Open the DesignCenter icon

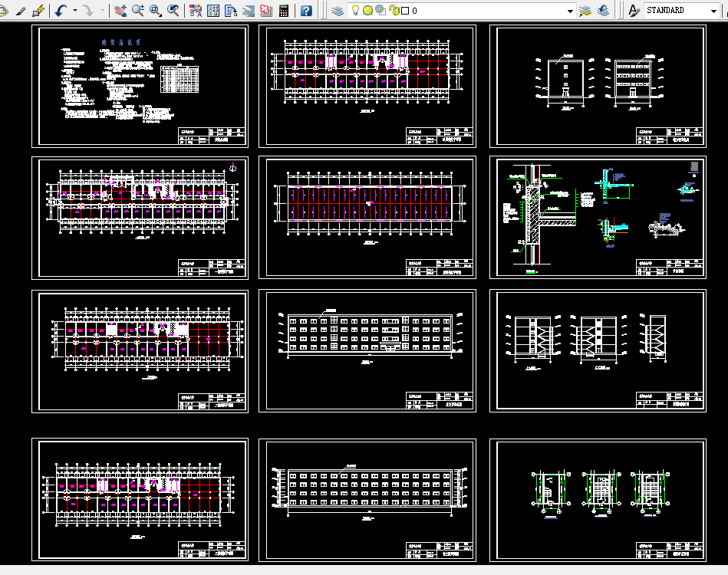coord(213,10)
